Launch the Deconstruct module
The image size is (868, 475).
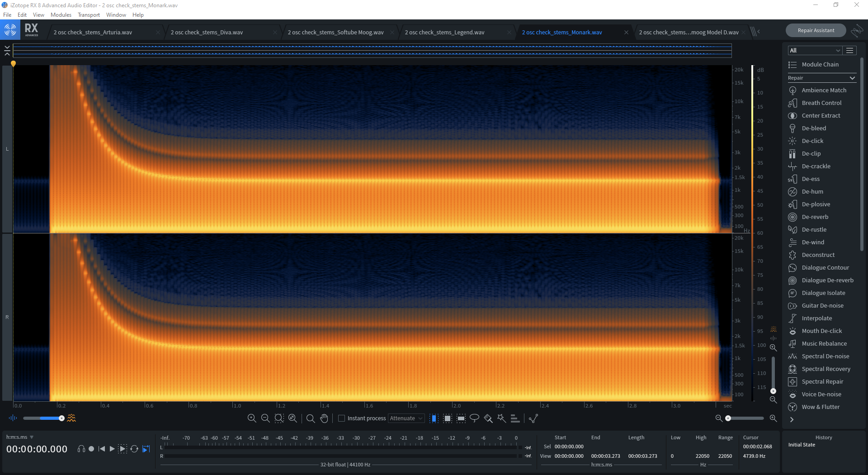(x=811, y=255)
